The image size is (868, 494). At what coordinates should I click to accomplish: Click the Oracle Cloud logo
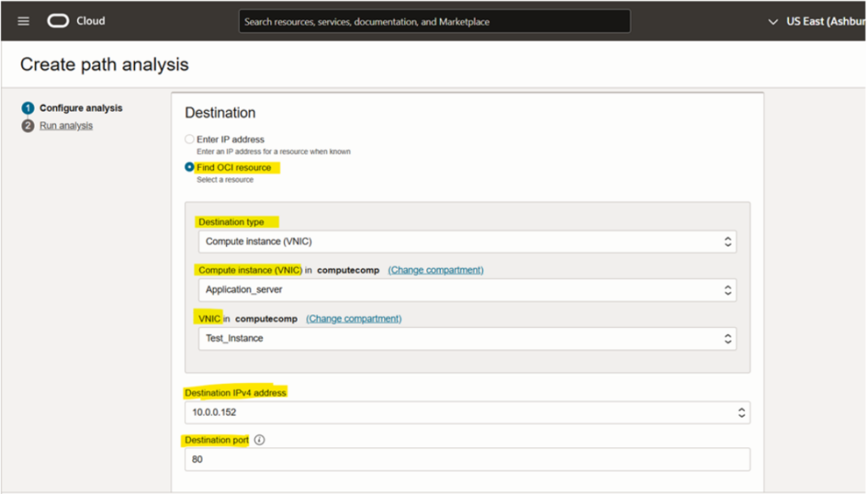pos(58,21)
